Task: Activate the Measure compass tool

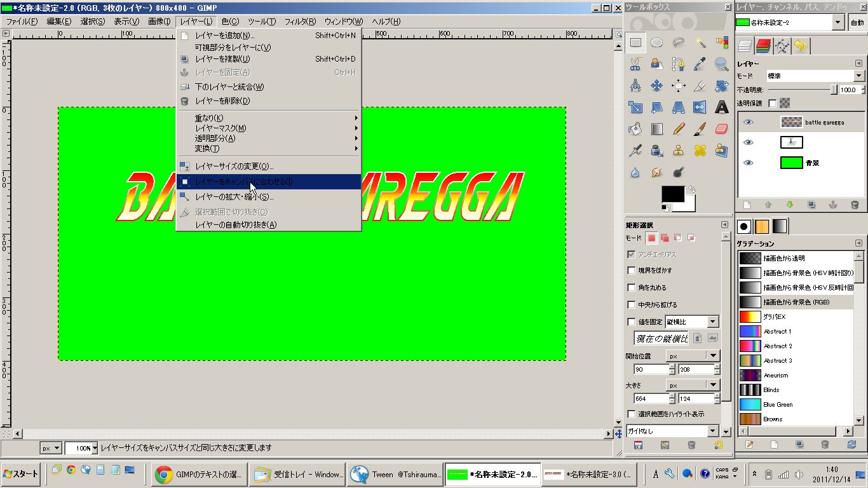Action: click(x=635, y=86)
